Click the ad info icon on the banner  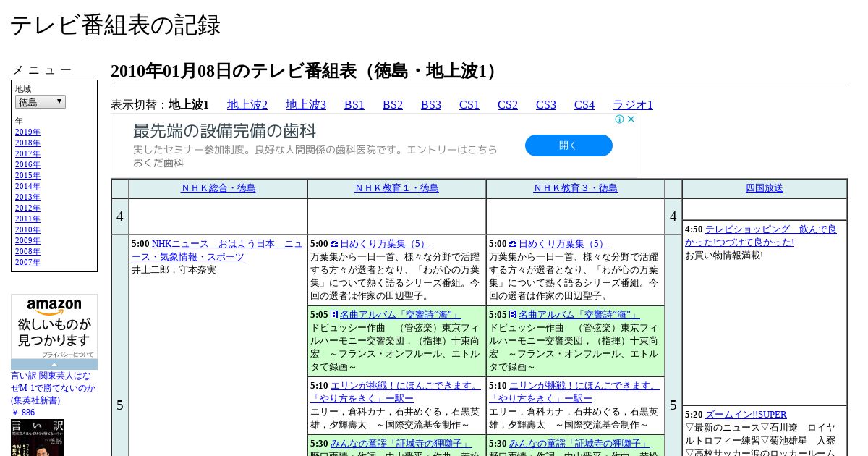(620, 119)
